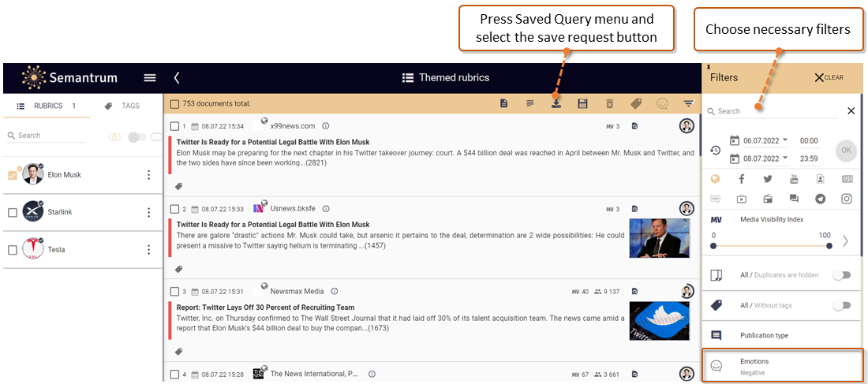
Task: Toggle the filter funnel icon in toolbar
Action: pos(689,103)
